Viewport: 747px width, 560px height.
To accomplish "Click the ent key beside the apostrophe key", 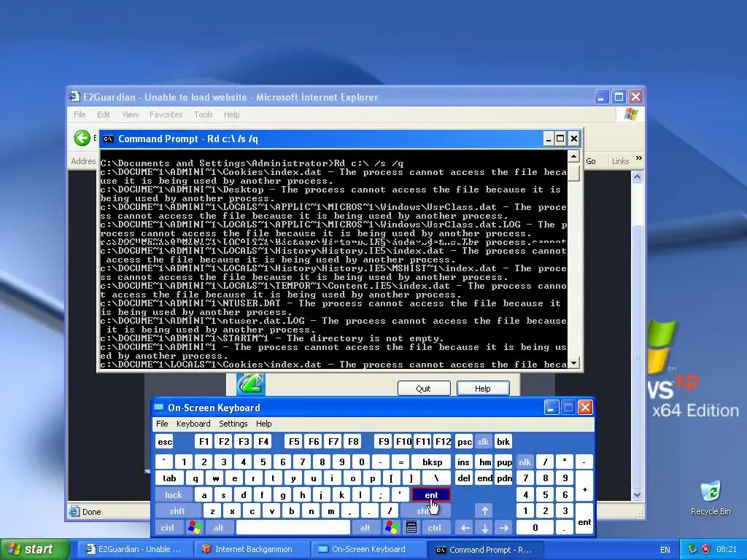I will [x=430, y=495].
